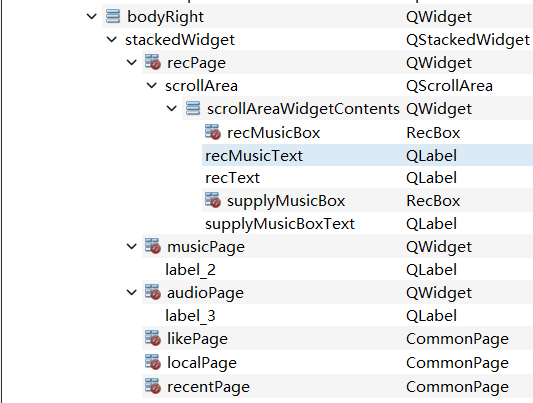Select the highlighted recMusicText label
The height and width of the screenshot is (403, 533).
[254, 156]
